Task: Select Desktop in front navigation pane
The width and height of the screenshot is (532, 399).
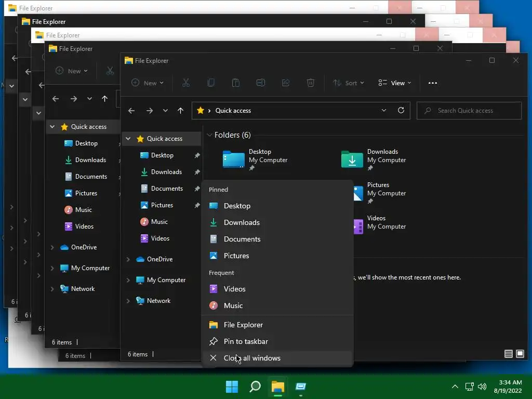Action: pyautogui.click(x=162, y=155)
